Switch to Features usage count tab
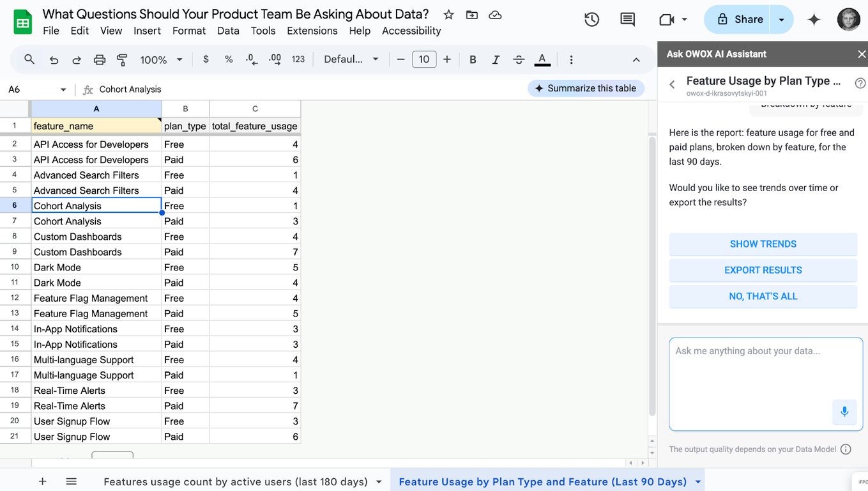Image resolution: width=868 pixels, height=491 pixels. point(236,482)
